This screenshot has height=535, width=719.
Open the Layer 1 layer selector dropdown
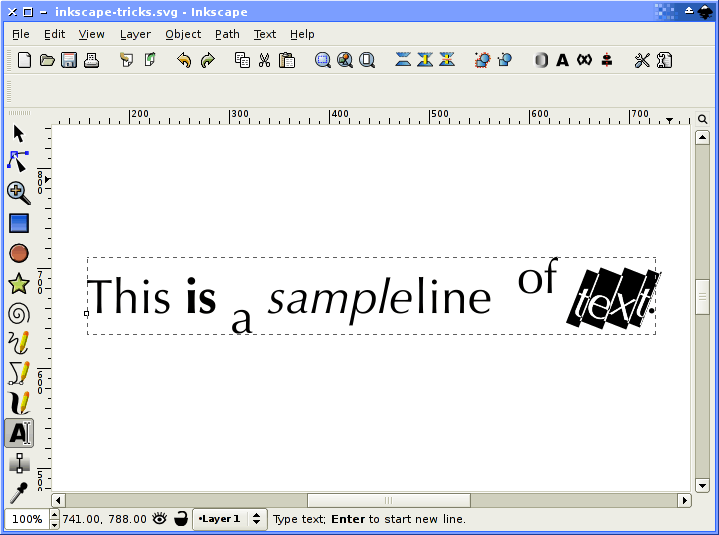(230, 519)
